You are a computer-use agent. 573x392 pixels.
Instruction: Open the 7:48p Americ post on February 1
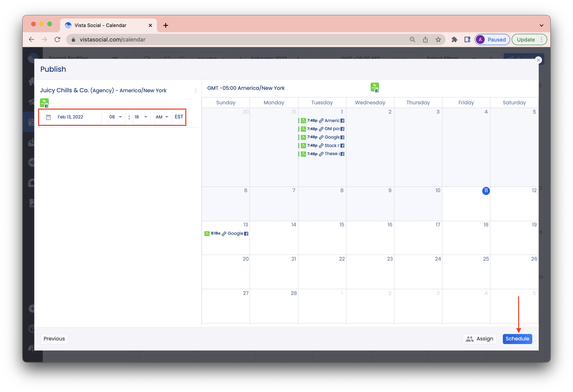click(x=322, y=120)
